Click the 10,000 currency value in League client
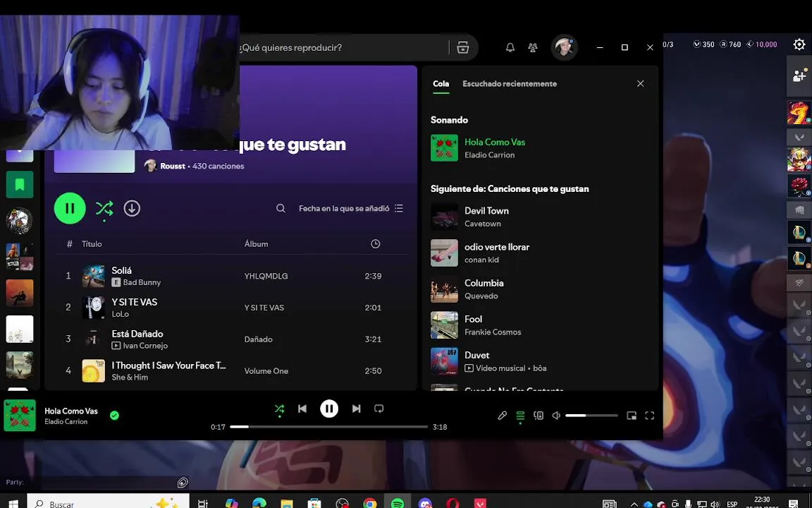812x508 pixels. (x=766, y=44)
